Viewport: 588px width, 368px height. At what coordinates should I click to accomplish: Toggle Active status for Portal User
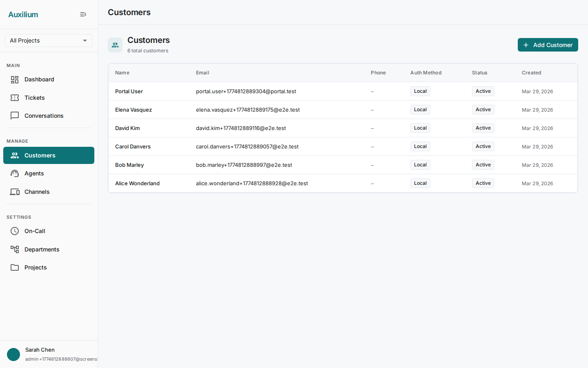[483, 91]
